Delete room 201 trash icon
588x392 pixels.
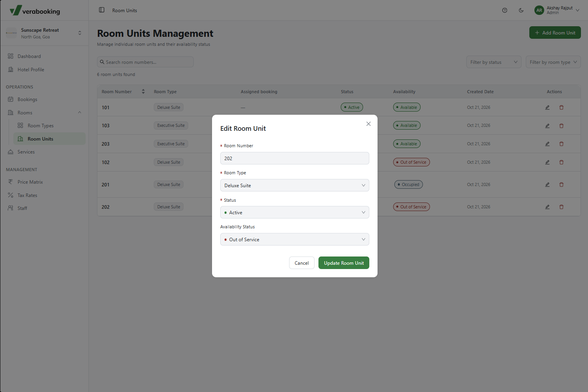click(561, 184)
